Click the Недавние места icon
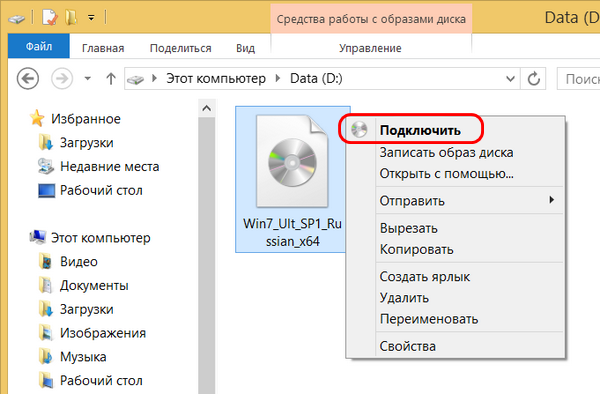Screen dimensions: 600x394 pyautogui.click(x=46, y=166)
